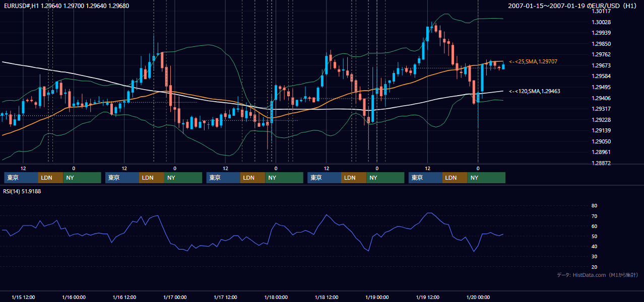Image resolution: width=644 pixels, height=302 pixels.
Task: Click price axis label 1.29050
Action: (601, 141)
